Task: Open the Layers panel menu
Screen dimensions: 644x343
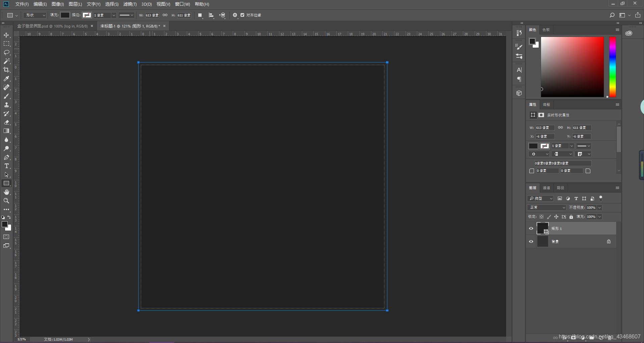Action: [617, 188]
